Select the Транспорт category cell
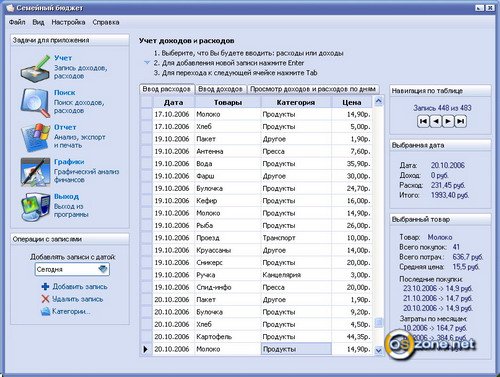The image size is (500, 377). pos(296,238)
